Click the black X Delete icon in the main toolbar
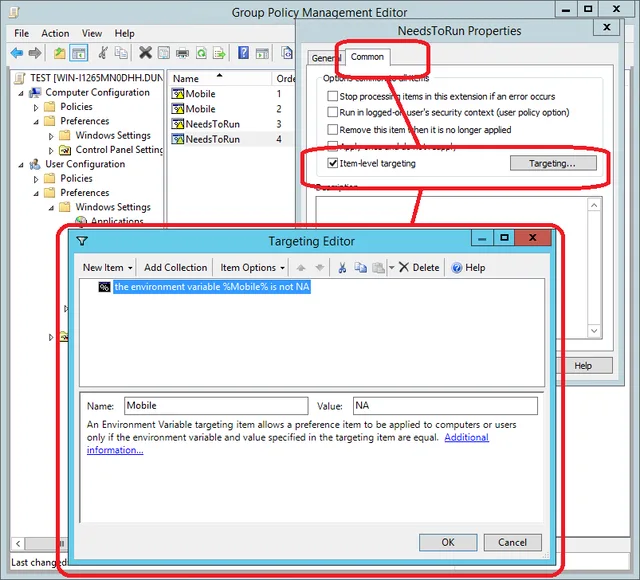This screenshot has width=640, height=580. 145,53
